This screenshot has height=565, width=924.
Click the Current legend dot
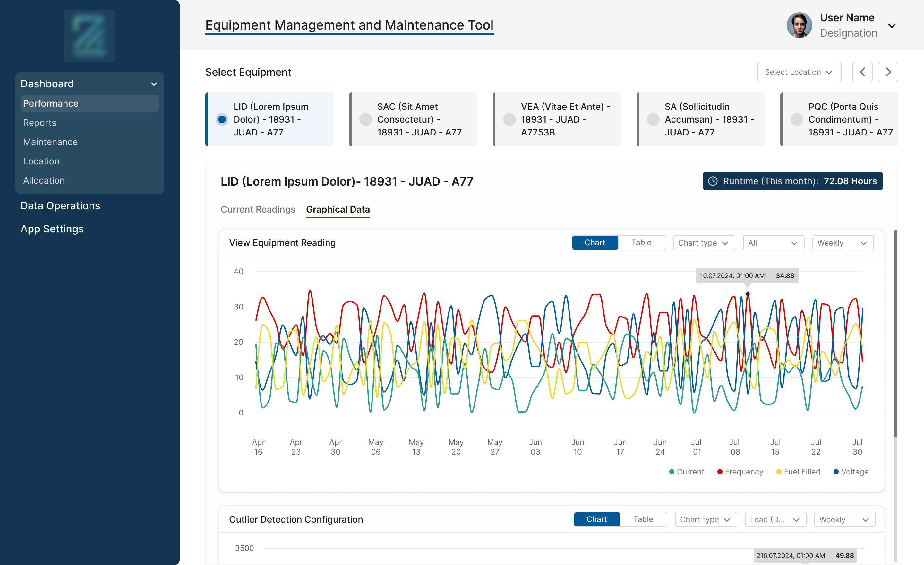pos(672,472)
